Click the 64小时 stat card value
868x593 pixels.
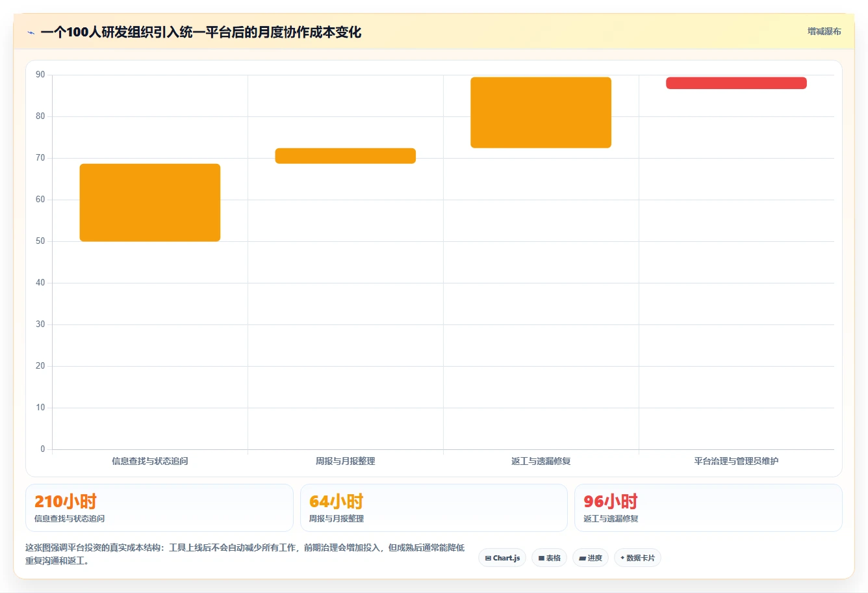[x=336, y=501]
